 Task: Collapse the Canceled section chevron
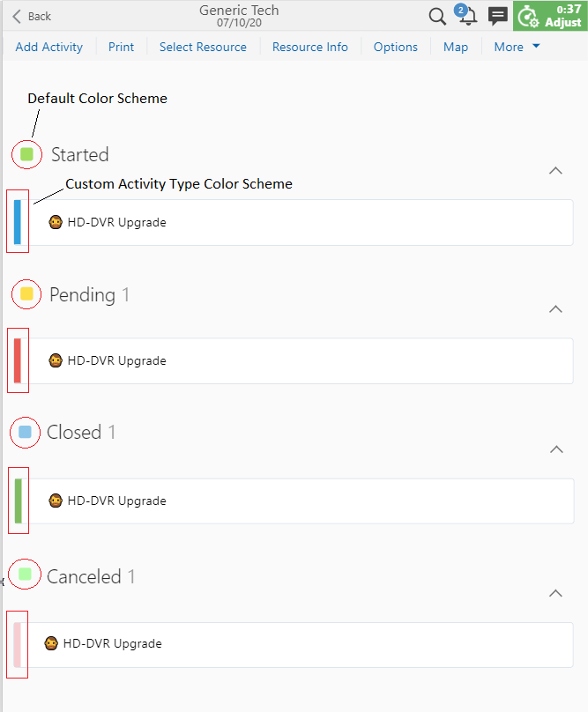point(555,594)
